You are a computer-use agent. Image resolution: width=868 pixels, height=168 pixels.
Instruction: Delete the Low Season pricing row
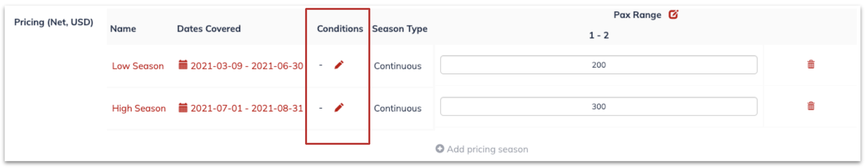point(811,64)
